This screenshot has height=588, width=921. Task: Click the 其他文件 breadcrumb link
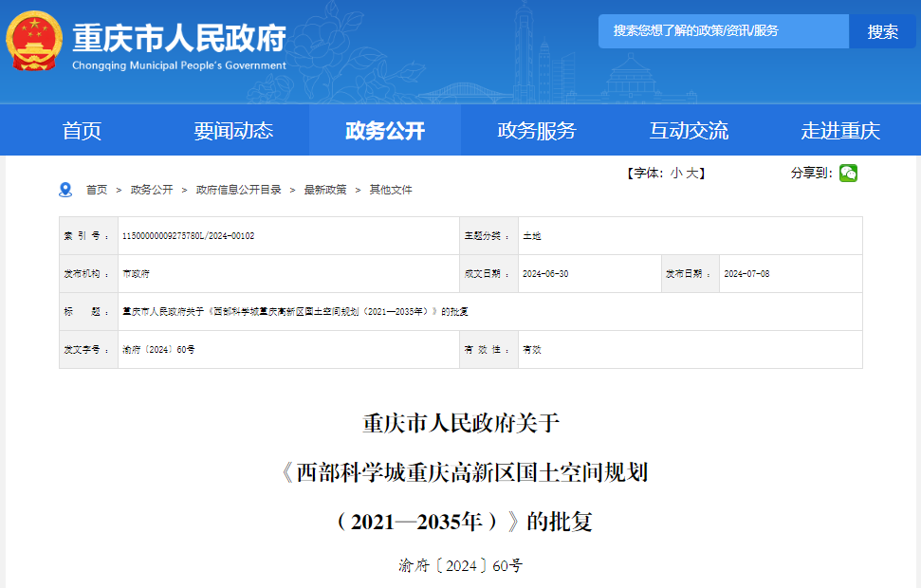tap(392, 189)
